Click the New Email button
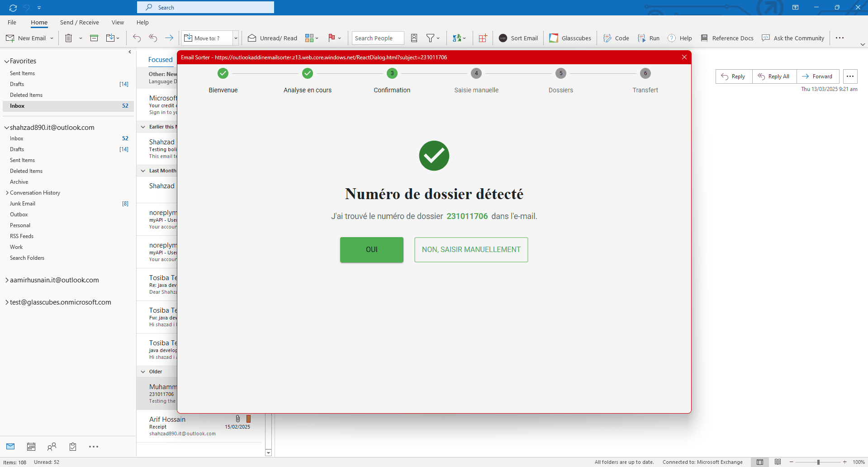Image resolution: width=868 pixels, height=467 pixels. (26, 38)
